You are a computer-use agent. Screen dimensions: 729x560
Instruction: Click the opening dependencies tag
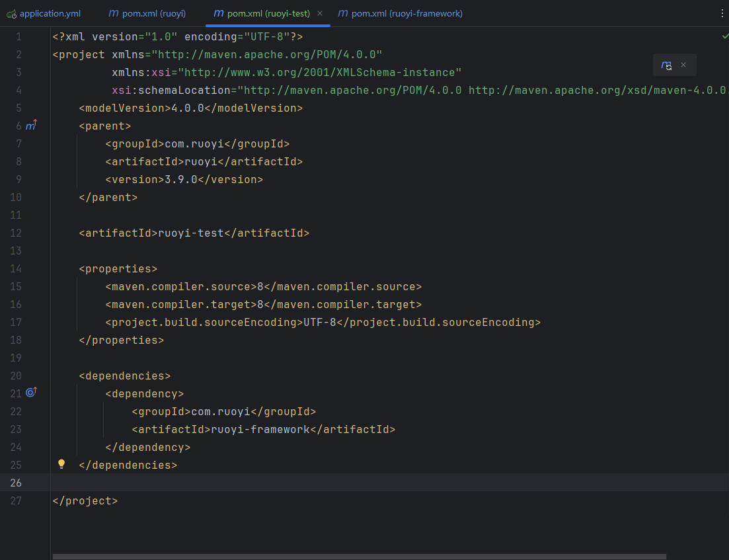[x=125, y=376]
